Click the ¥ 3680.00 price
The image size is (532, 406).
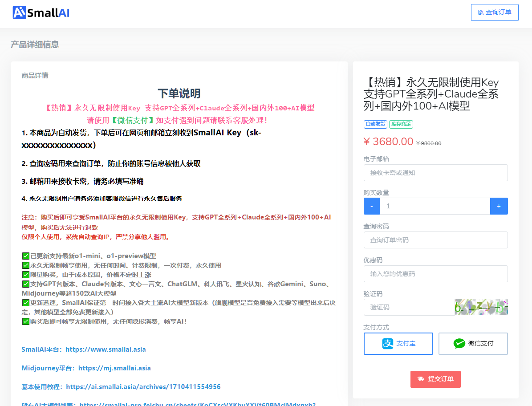[x=388, y=142]
